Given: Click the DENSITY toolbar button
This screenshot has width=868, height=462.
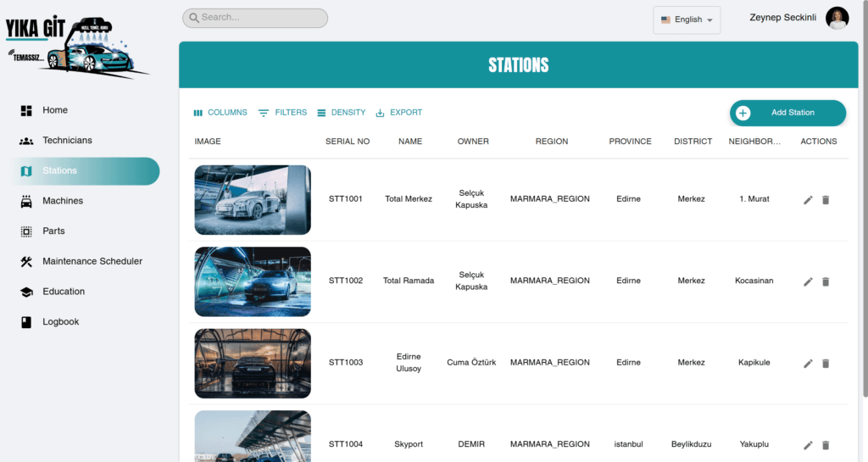Looking at the screenshot, I should coord(341,112).
